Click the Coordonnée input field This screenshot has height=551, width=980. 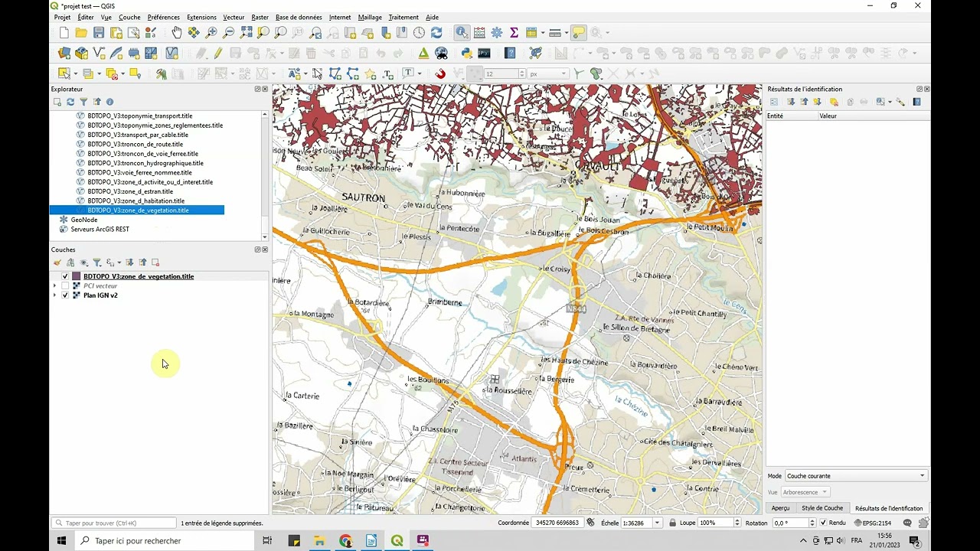click(x=558, y=523)
